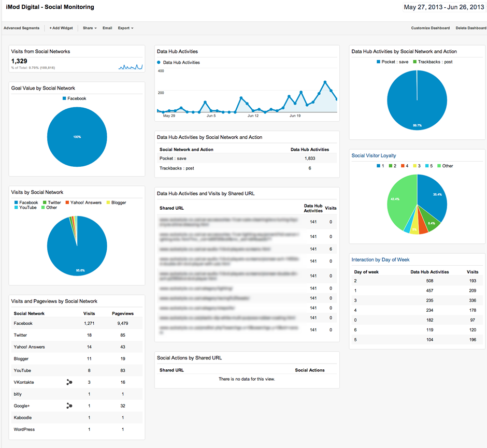Click the Email button
Viewport: 487px width, 448px height.
[x=107, y=28]
